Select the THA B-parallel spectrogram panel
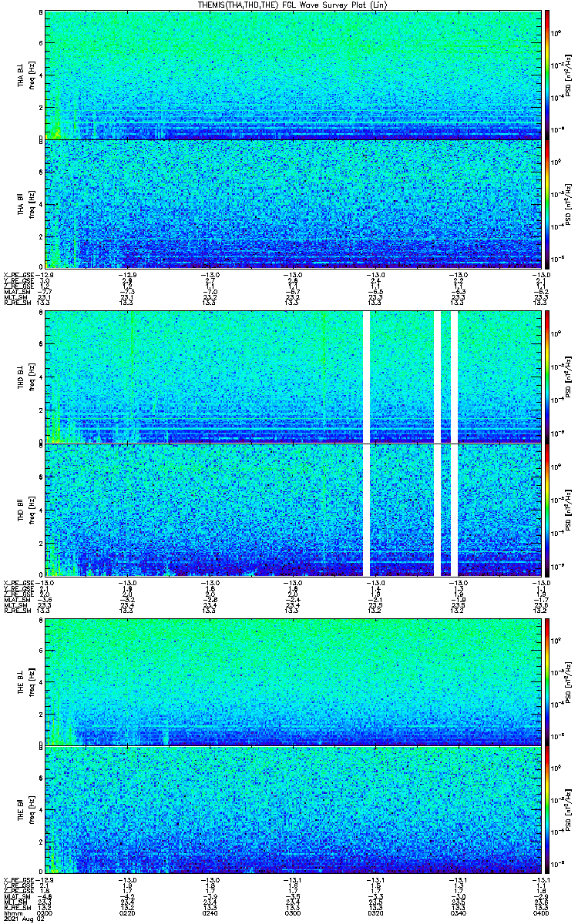 coord(293,203)
